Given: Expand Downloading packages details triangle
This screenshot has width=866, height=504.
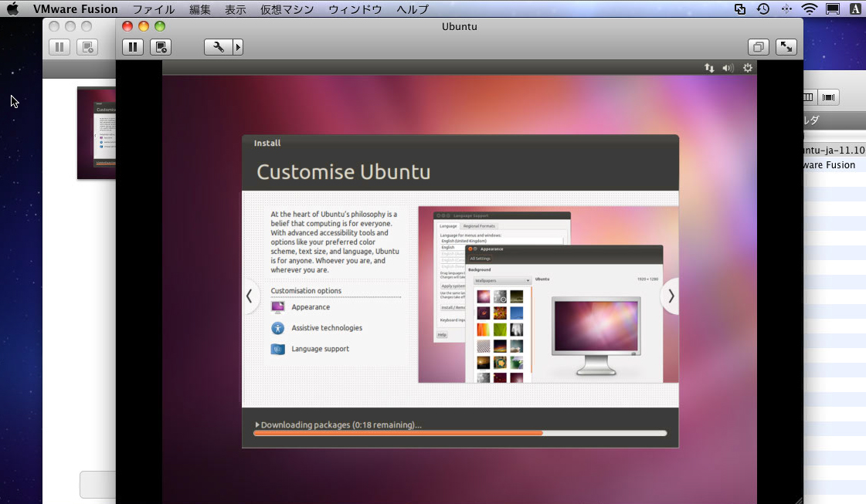Looking at the screenshot, I should coord(257,425).
